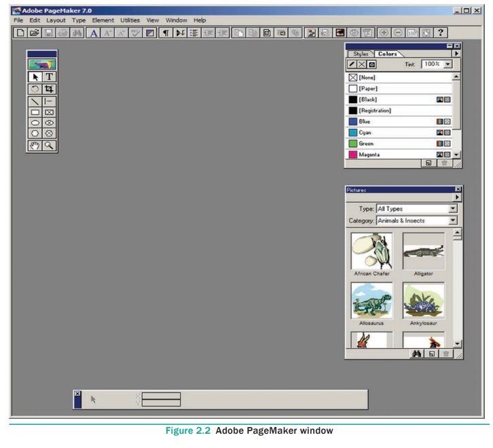Click New Color button in Colors palette
493x448 pixels.
tap(428, 163)
